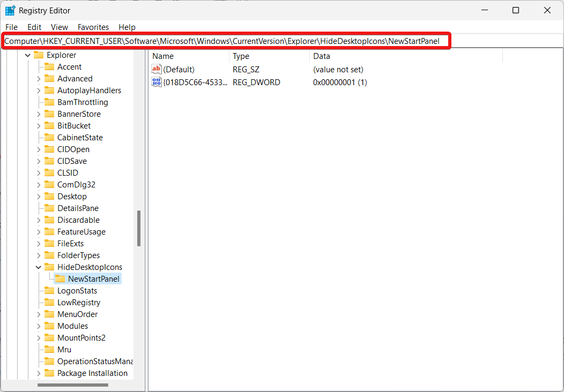Select the NewStartPanel key label
This screenshot has width=564, height=392.
click(x=94, y=279)
